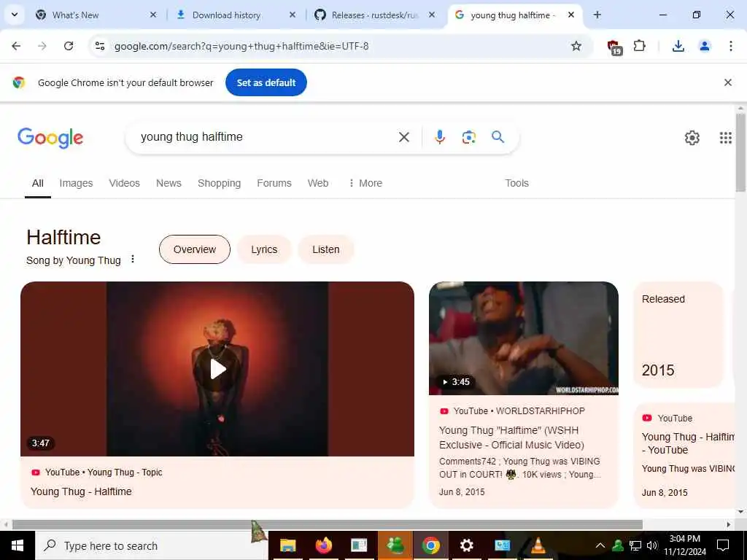Open the volume control in system tray
This screenshot has height=560, width=747.
(x=651, y=545)
